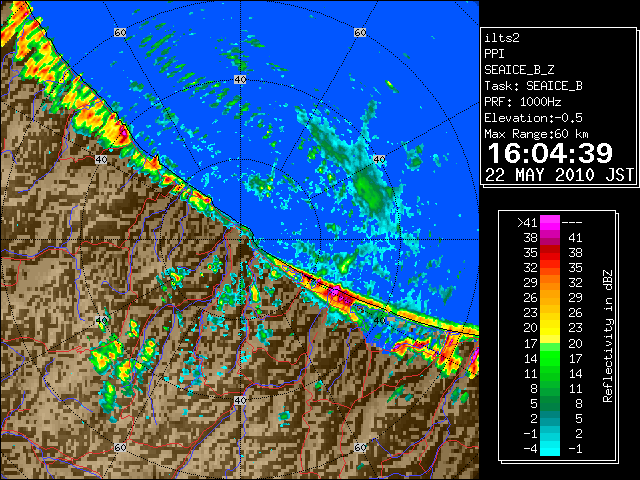Click the "PRF: 1000Hz" entry
Viewport: 640px width, 480px height.
pos(523,102)
